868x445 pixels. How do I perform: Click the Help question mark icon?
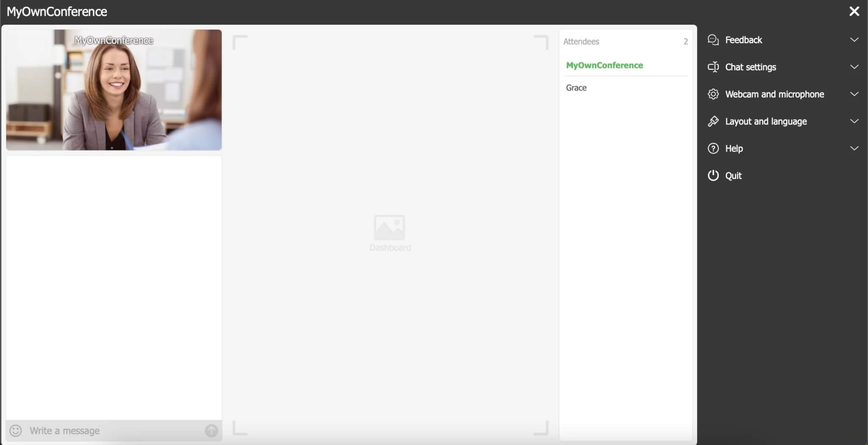pyautogui.click(x=713, y=148)
